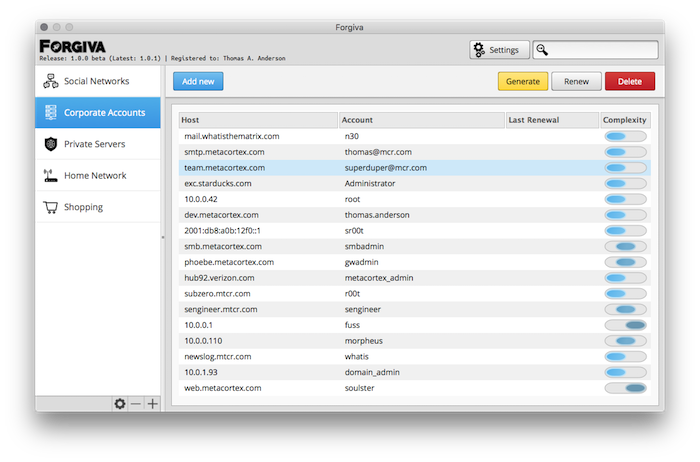Open the Shopping category

pyautogui.click(x=98, y=207)
